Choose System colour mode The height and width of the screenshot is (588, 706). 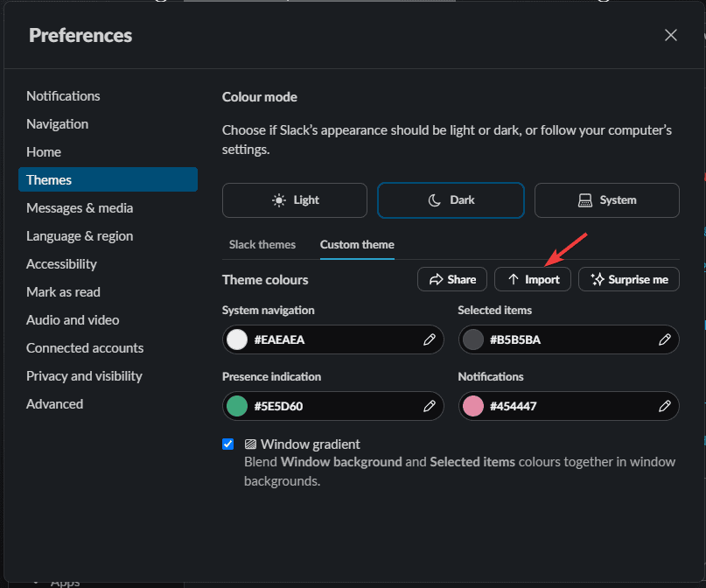pyautogui.click(x=607, y=199)
